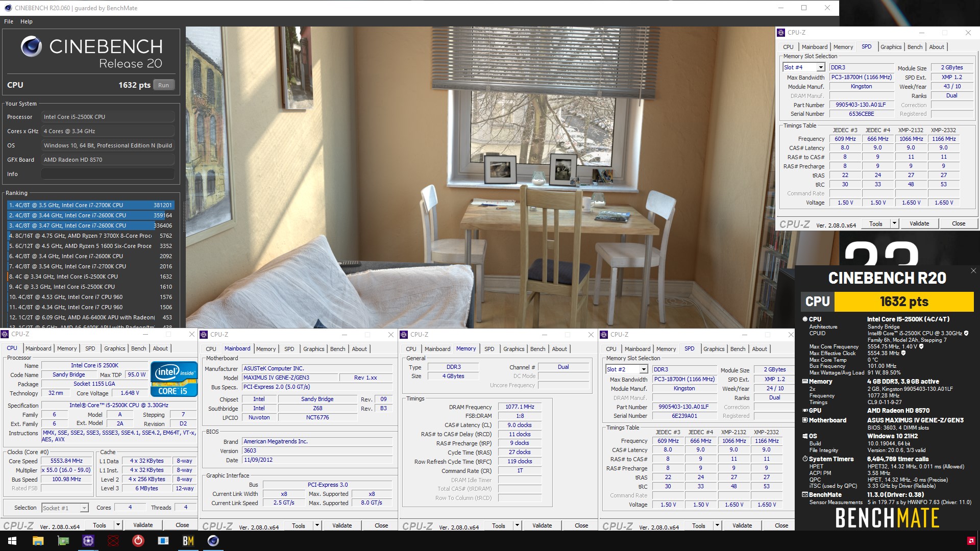Click CPU-Z title icon in CPU tab window

click(5, 334)
